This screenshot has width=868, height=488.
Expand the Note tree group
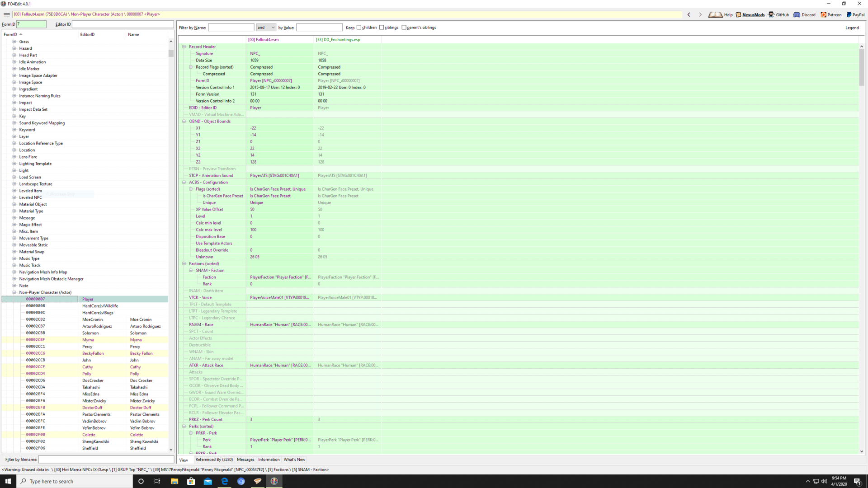[x=14, y=286]
